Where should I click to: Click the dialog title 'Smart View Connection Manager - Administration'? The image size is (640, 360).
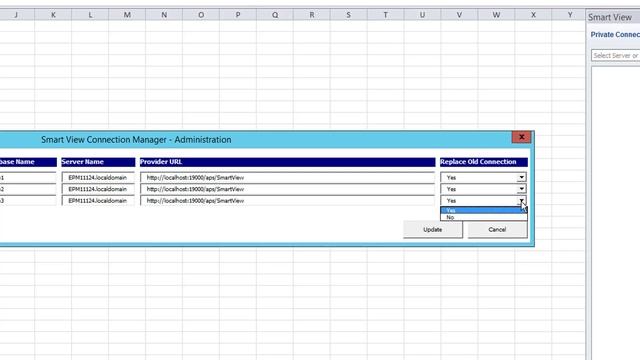136,140
